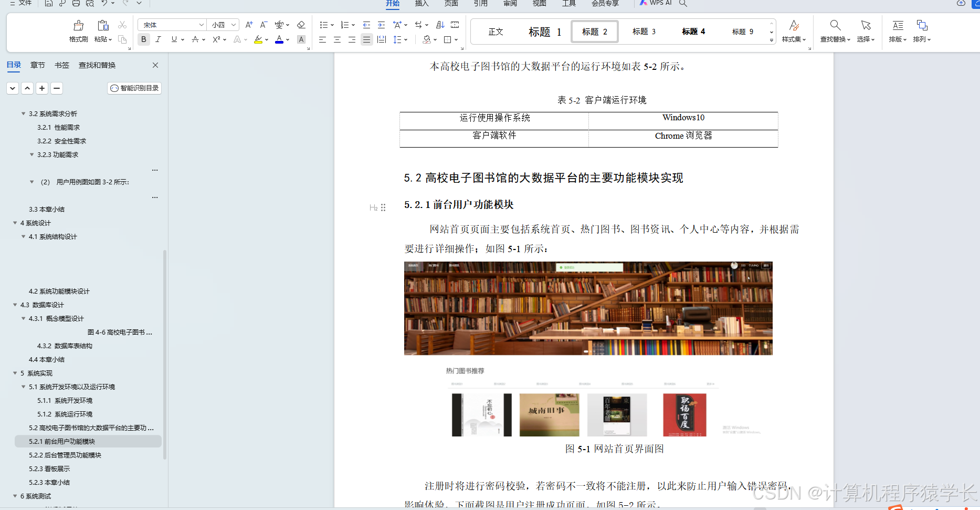The width and height of the screenshot is (980, 510).
Task: Click the Cut scissors icon
Action: pos(122,25)
